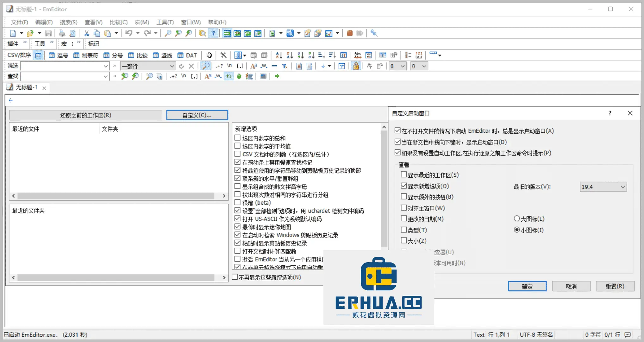Click 还原之前的工作区(R) button
644x342 pixels.
click(x=86, y=115)
